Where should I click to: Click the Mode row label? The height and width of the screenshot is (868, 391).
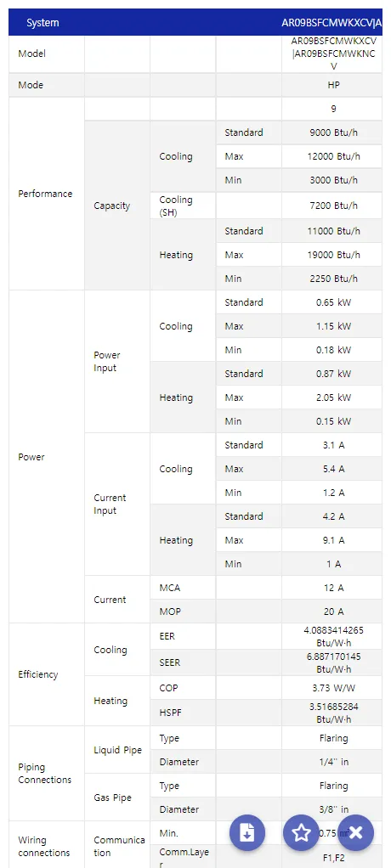31,85
